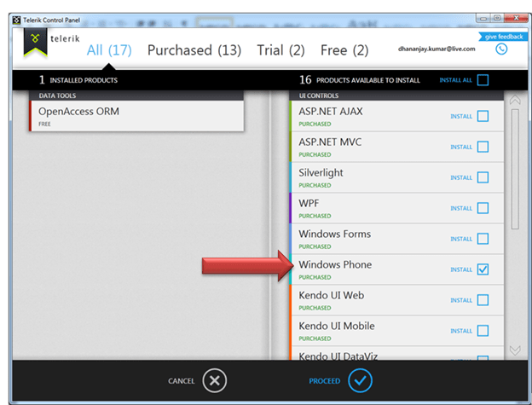Click the give feedback button

502,37
